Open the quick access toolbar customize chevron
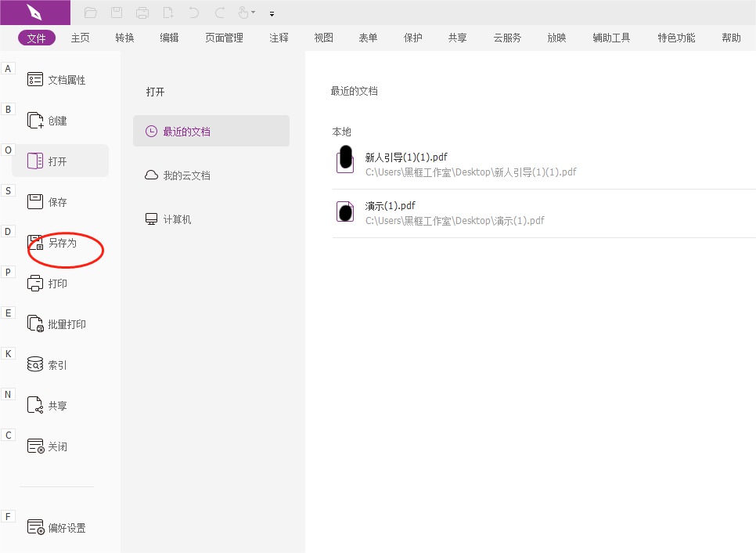 272,13
